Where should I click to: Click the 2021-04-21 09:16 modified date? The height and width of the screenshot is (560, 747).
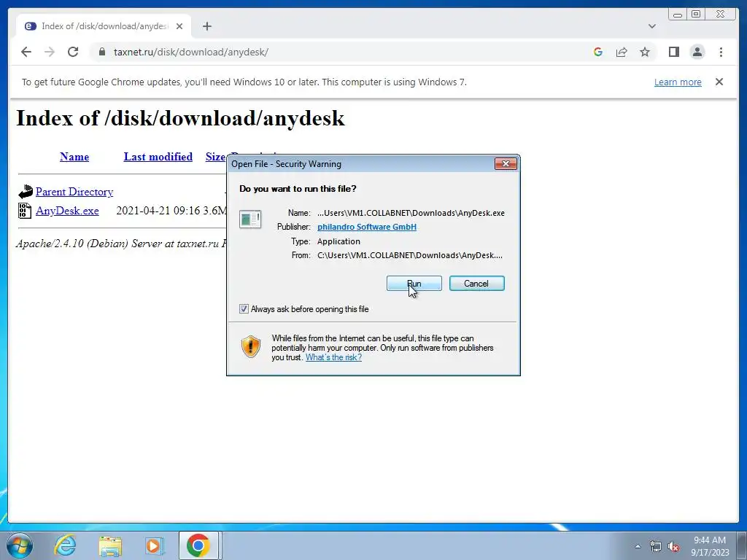pyautogui.click(x=158, y=211)
